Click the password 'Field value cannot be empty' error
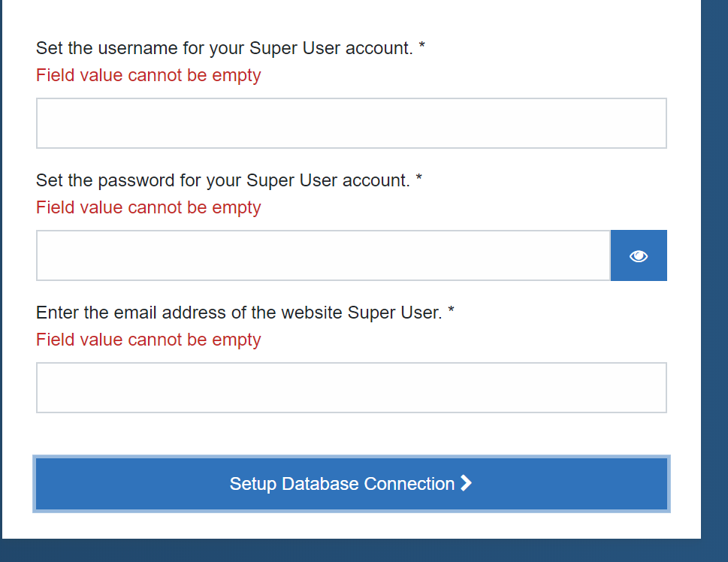This screenshot has height=562, width=728. (x=149, y=207)
